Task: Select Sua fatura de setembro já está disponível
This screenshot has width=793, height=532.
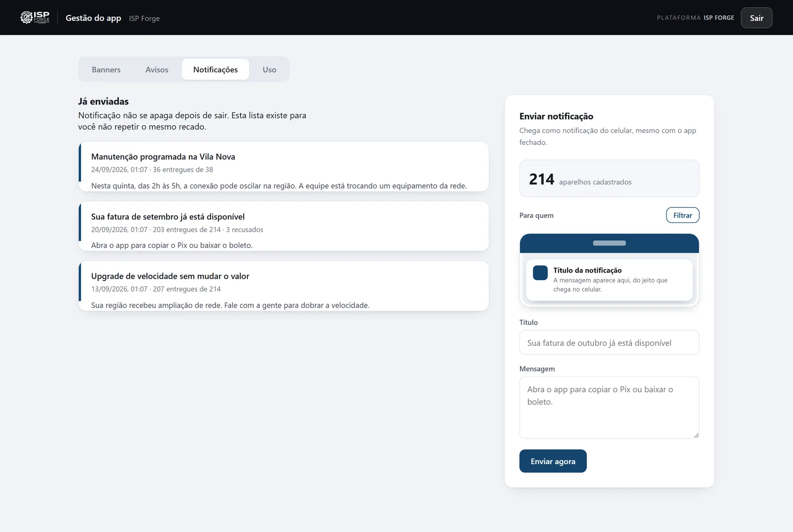Action: pyautogui.click(x=283, y=226)
